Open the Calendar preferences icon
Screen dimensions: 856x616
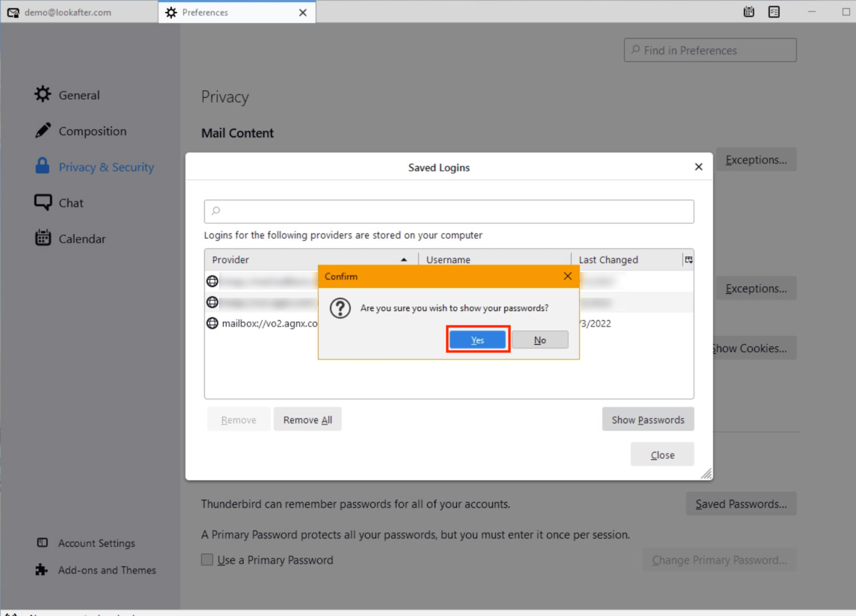(x=43, y=238)
